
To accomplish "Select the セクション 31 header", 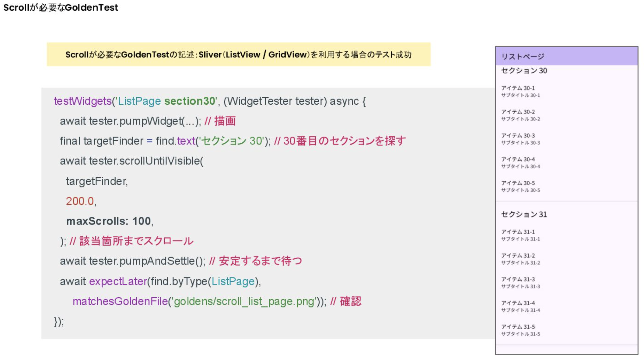I will point(524,214).
